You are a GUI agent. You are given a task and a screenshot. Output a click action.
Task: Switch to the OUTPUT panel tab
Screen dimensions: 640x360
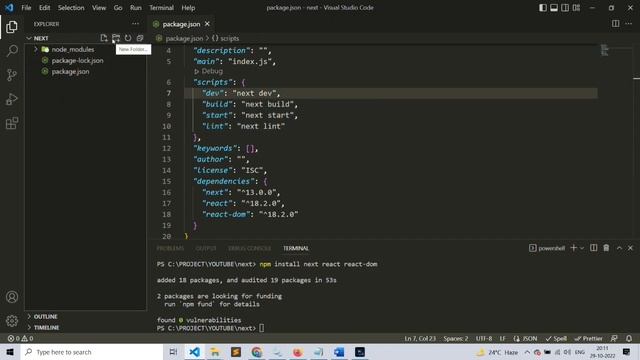(x=206, y=248)
